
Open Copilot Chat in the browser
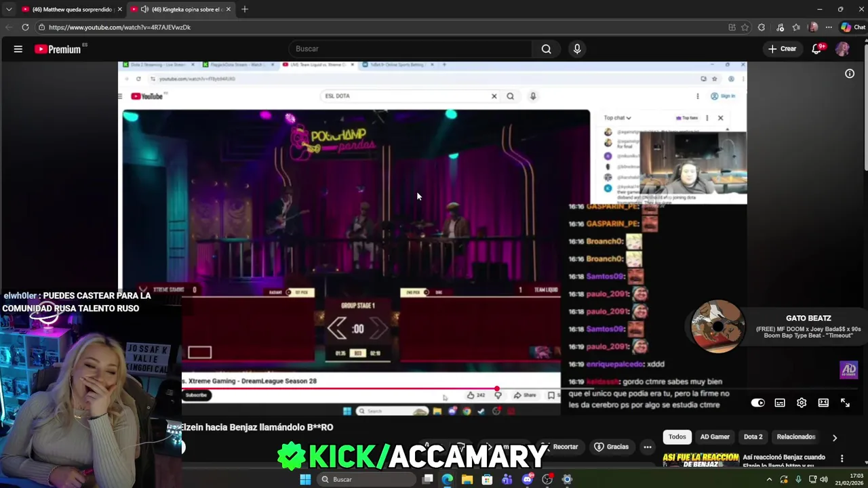pyautogui.click(x=853, y=27)
